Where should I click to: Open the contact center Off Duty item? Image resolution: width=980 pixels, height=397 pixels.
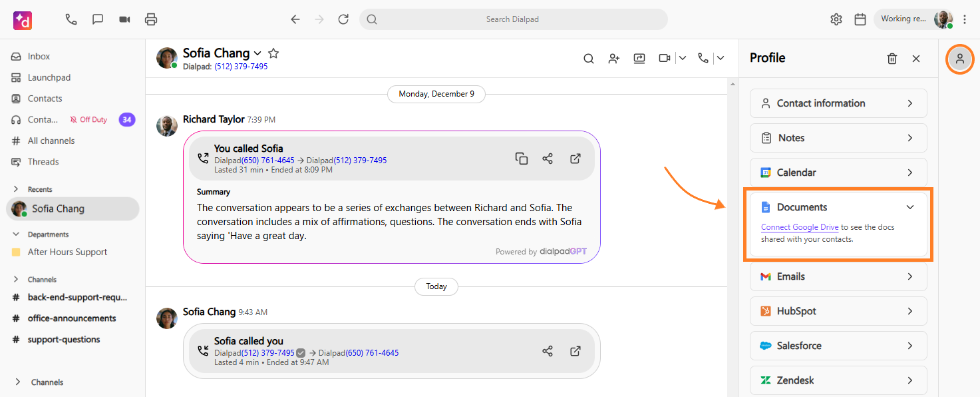[x=73, y=120]
